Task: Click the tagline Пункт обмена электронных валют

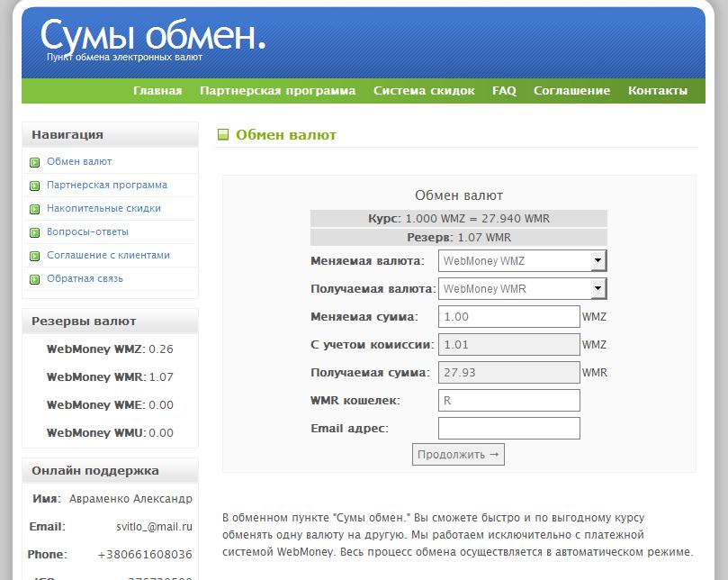Action: (124, 57)
